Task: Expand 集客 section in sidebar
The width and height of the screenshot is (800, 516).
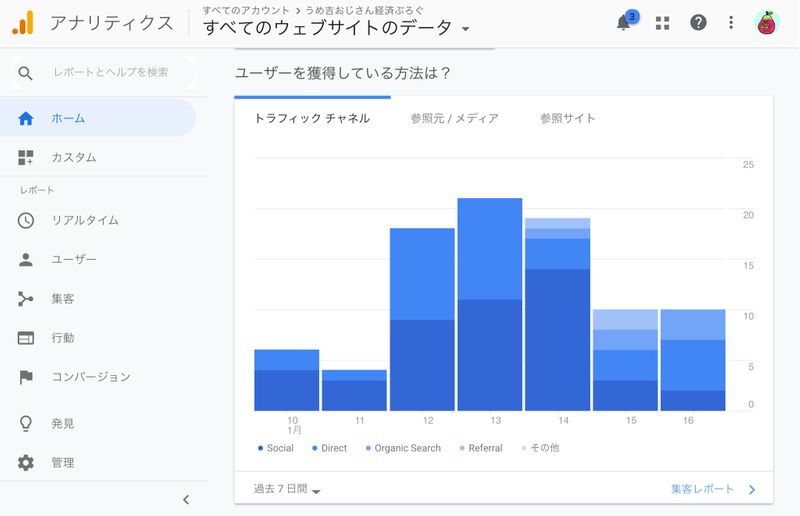Action: (62, 299)
